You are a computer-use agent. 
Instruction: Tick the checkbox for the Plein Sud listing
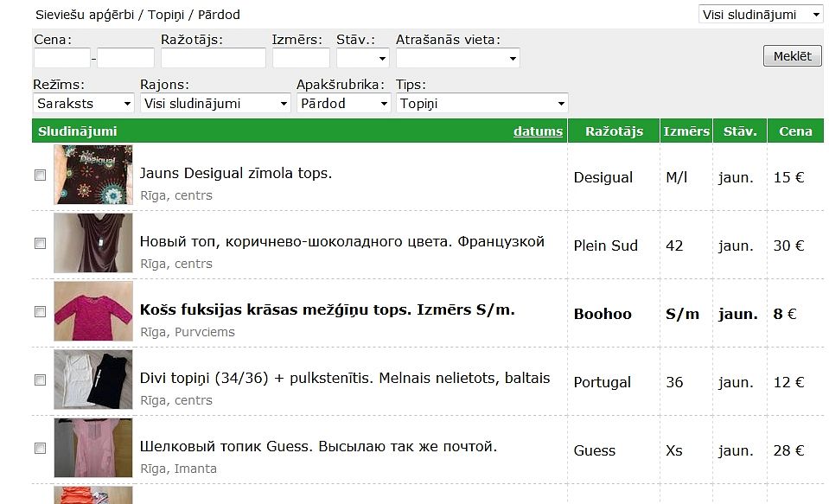click(x=40, y=243)
